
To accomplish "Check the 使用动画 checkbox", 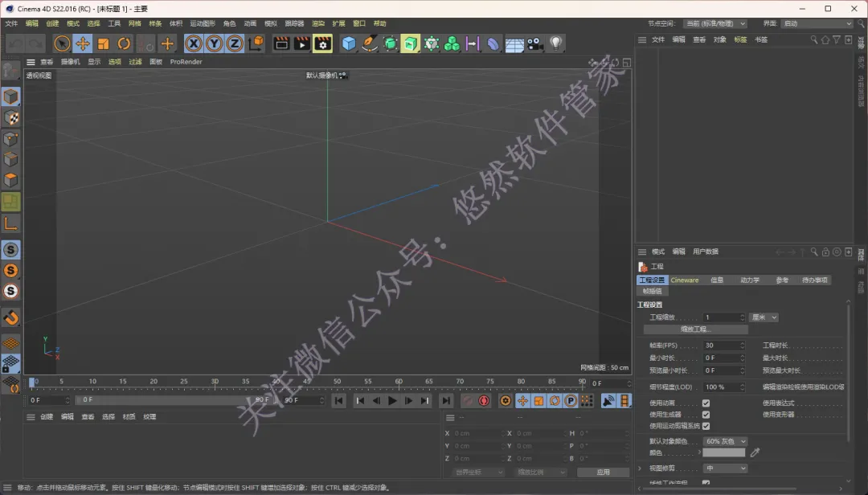I will tap(706, 403).
